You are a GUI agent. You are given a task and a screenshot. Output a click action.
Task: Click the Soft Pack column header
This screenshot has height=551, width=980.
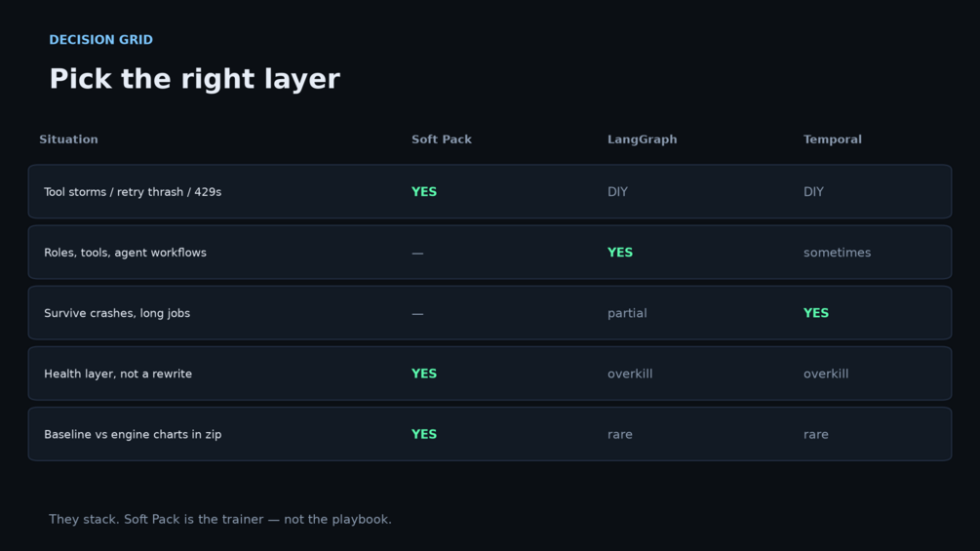click(x=442, y=139)
